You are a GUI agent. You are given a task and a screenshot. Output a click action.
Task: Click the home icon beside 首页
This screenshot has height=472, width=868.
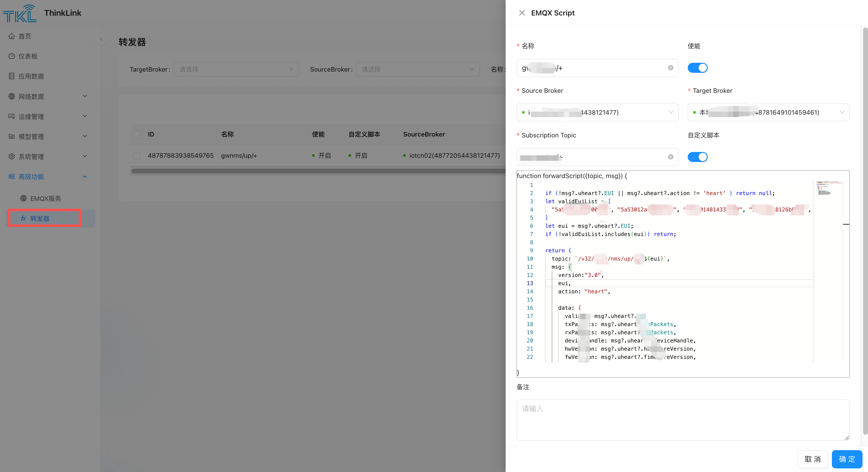(x=12, y=36)
